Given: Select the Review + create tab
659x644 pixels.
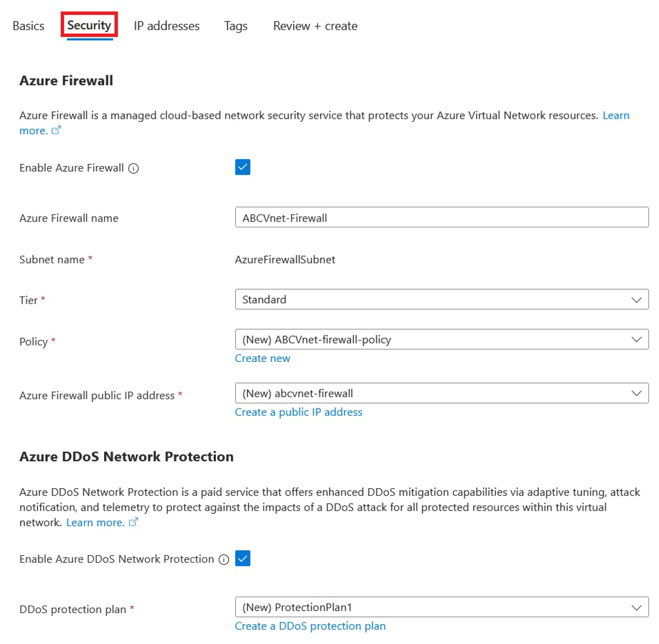Looking at the screenshot, I should [315, 26].
